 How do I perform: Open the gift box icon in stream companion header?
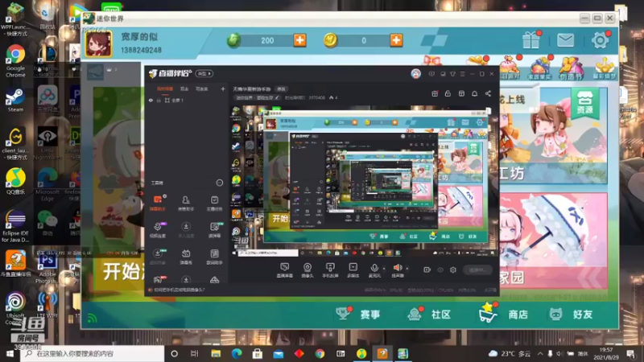tap(435, 93)
